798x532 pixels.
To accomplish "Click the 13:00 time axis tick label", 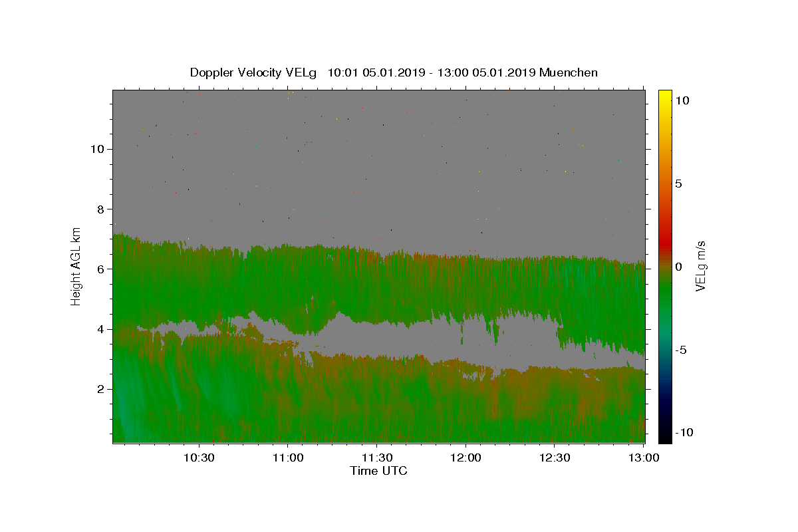I will pos(643,458).
